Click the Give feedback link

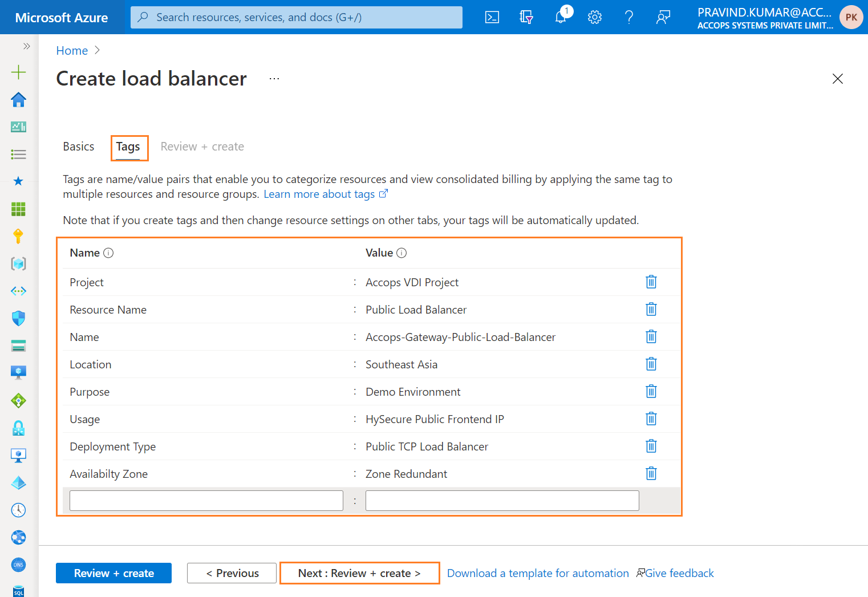tap(675, 573)
